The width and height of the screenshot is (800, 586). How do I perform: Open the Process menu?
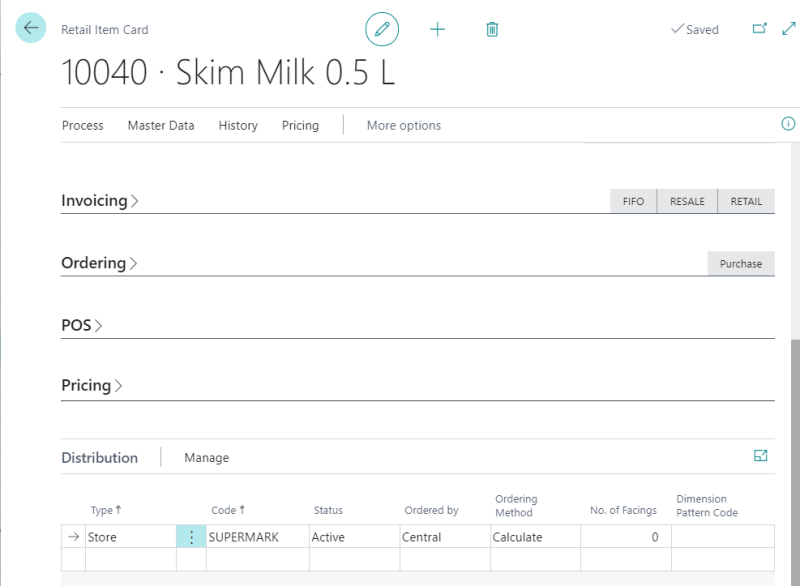pos(83,125)
